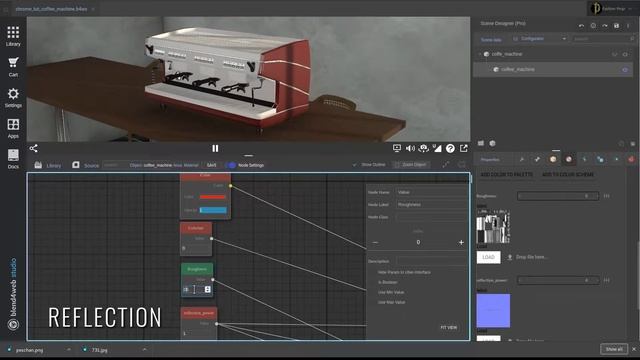Click the quality signal icon in viewer bar
This screenshot has height=360, width=640.
point(437,148)
